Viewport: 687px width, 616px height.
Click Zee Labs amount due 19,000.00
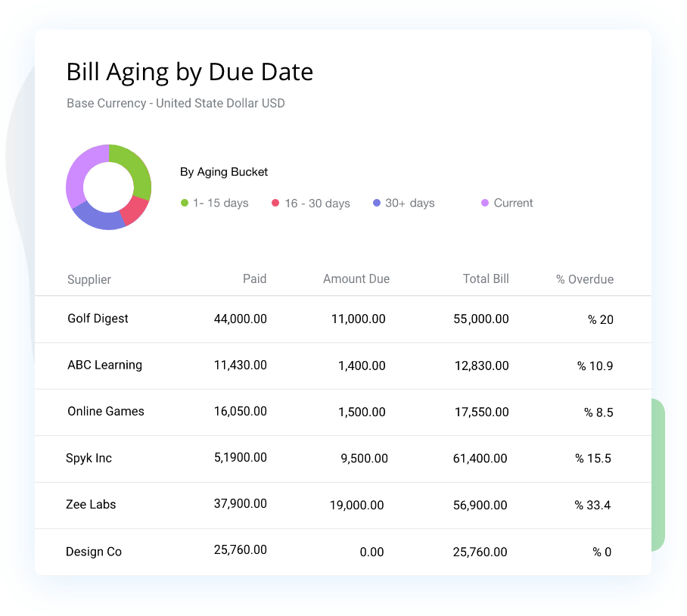coord(356,506)
